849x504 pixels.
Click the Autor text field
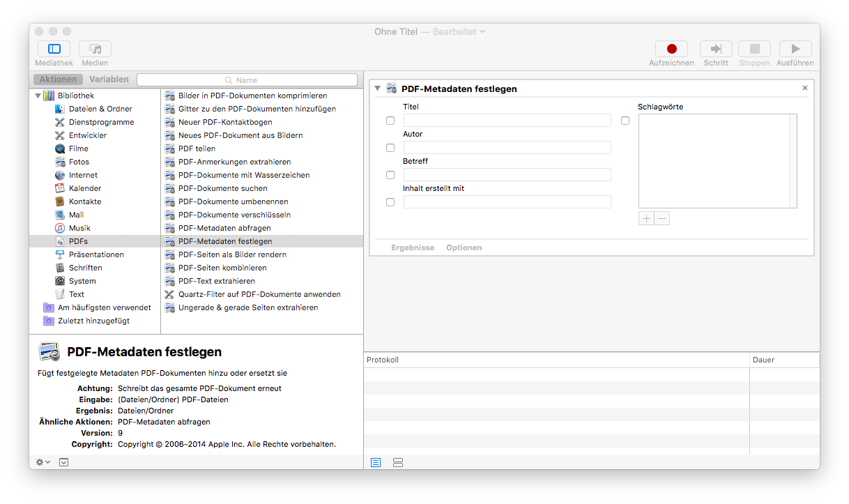click(507, 148)
